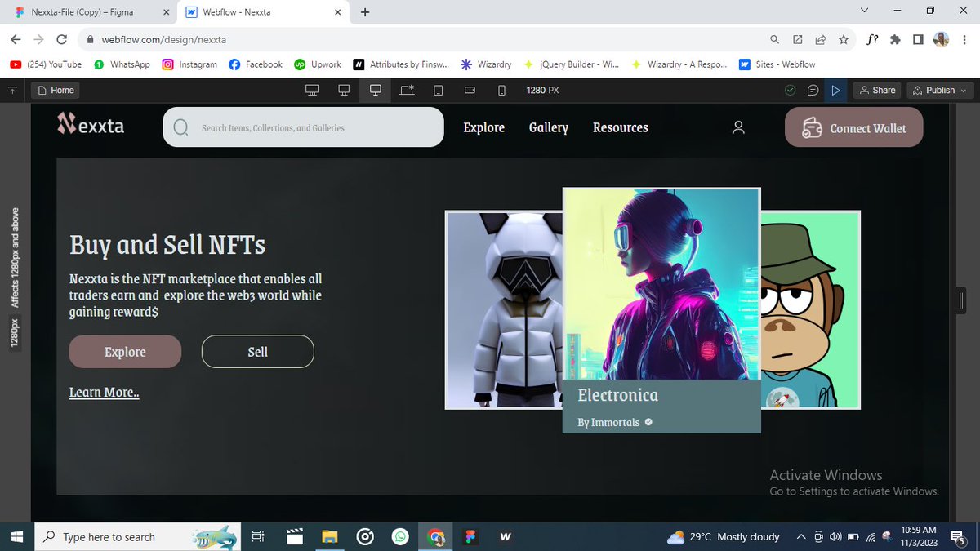Click the Electronica card title
Image resolution: width=980 pixels, height=551 pixels.
617,395
